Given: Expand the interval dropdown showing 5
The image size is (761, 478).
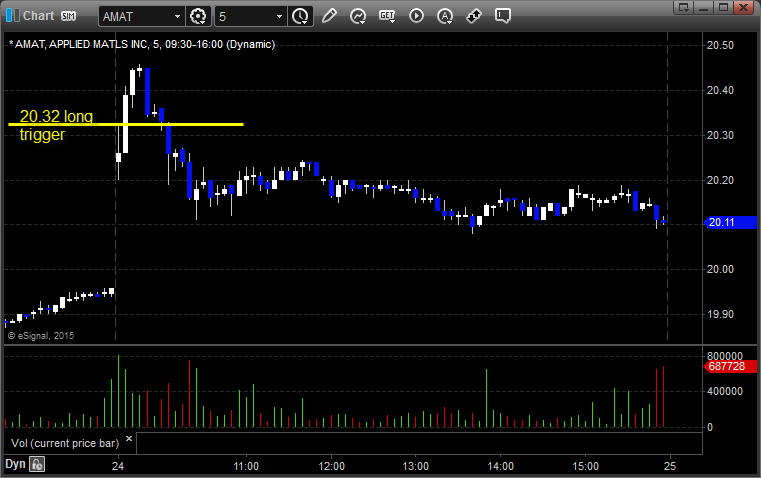Looking at the screenshot, I should pyautogui.click(x=279, y=16).
